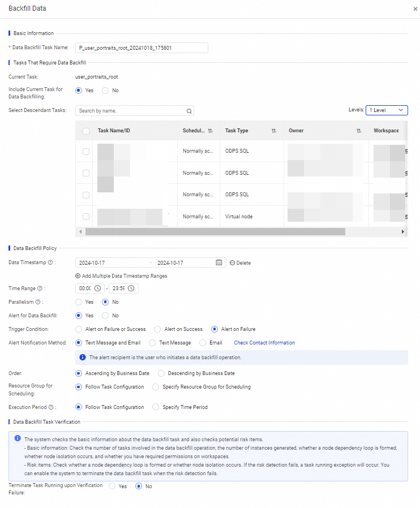Click Parallelism help question icon

click(x=38, y=302)
